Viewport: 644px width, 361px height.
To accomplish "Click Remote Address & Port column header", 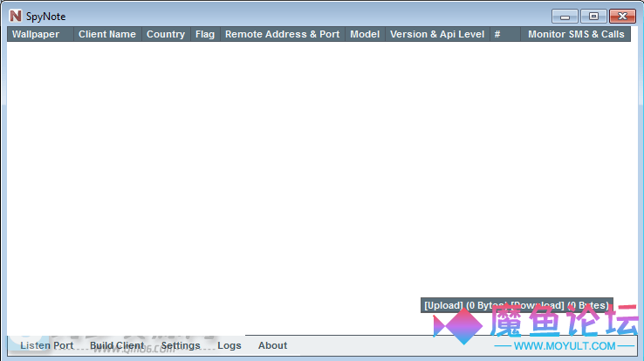I will [283, 34].
